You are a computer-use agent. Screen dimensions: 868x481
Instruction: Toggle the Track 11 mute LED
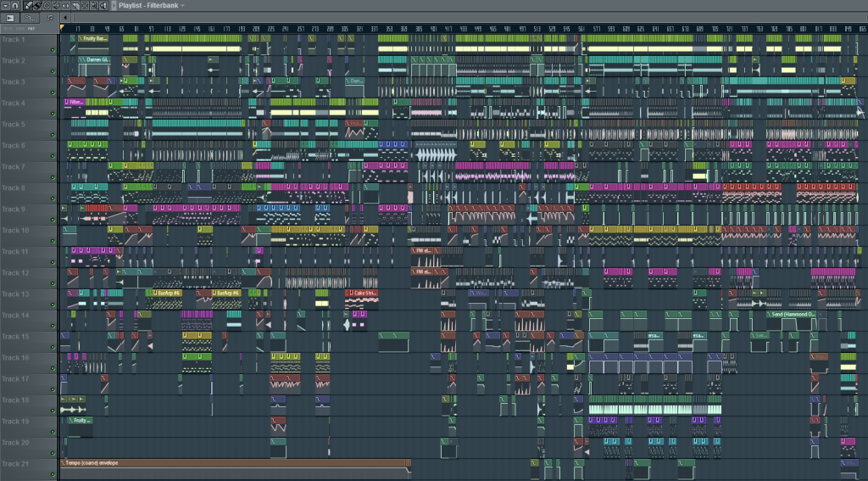pyautogui.click(x=53, y=262)
